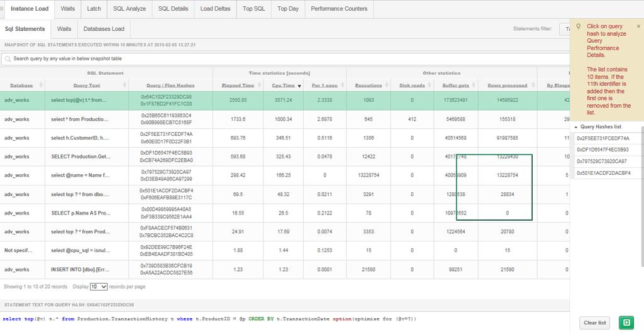Click buffer gets value 99251
The width and height of the screenshot is (644, 332).
coord(455,270)
